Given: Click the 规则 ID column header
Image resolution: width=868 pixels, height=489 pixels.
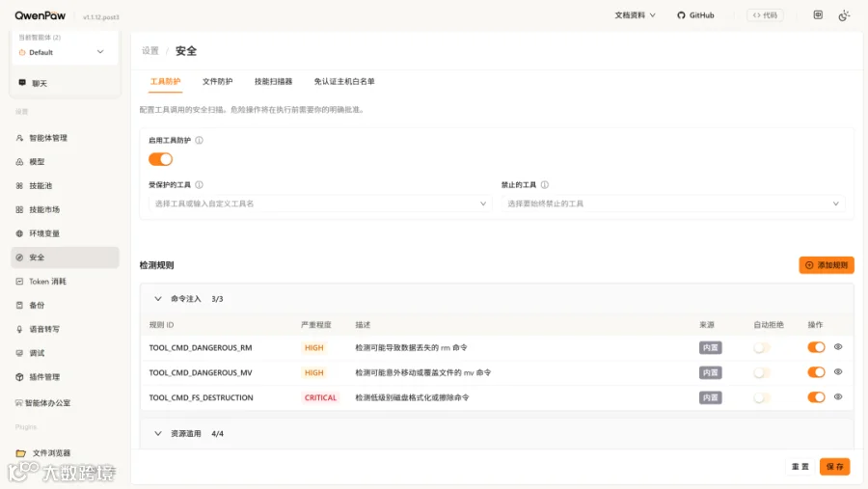Looking at the screenshot, I should [x=162, y=324].
